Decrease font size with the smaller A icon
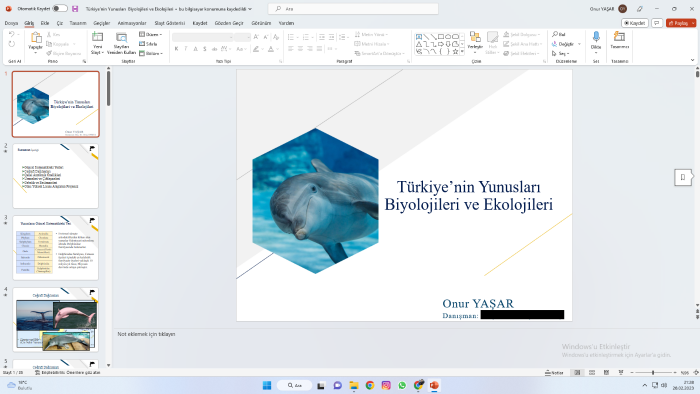 [x=266, y=37]
